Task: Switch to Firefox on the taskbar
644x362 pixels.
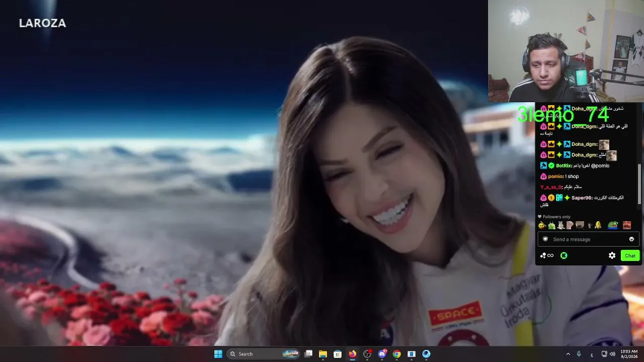Action: click(x=352, y=354)
